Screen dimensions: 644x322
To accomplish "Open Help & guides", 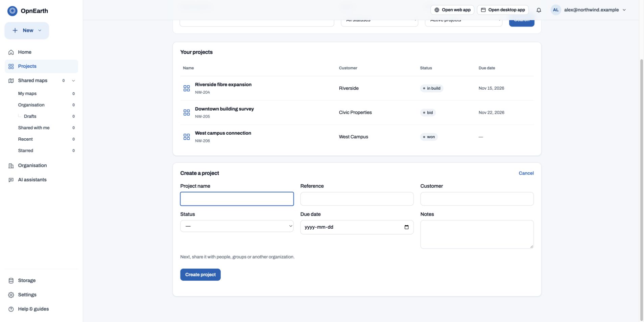I will [41, 309].
